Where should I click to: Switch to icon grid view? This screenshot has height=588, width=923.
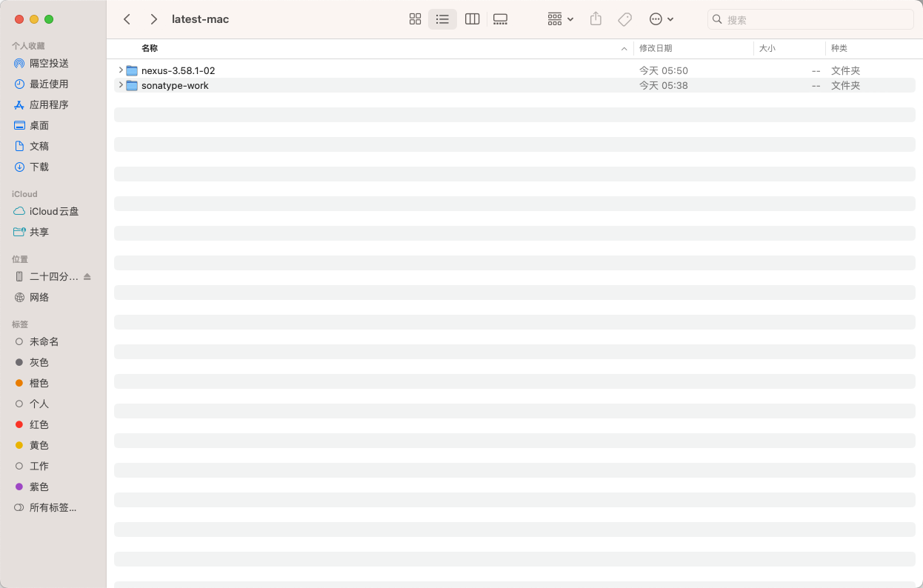(x=415, y=19)
